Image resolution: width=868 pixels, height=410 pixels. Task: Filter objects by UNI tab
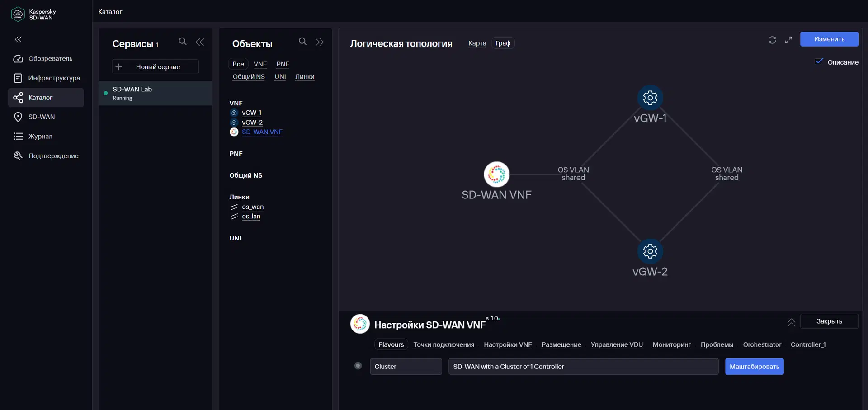(x=280, y=77)
